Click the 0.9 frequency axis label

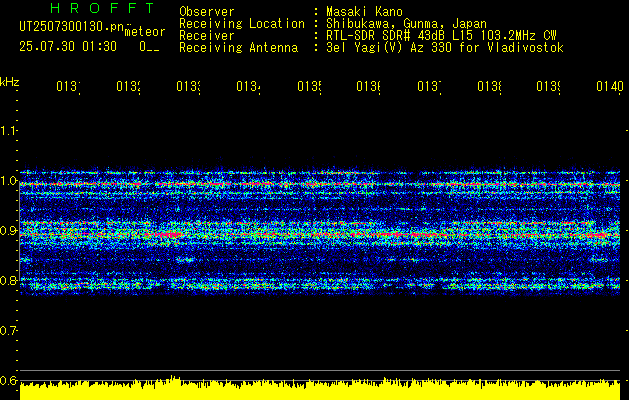pyautogui.click(x=9, y=231)
